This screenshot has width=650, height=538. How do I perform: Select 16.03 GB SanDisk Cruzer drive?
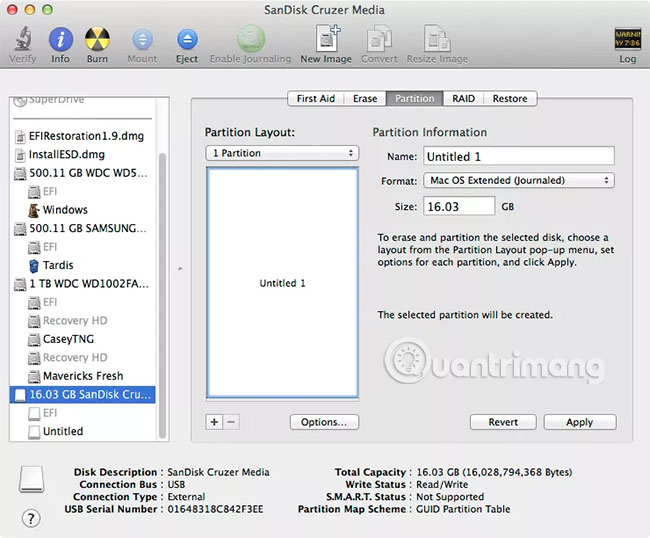(82, 394)
